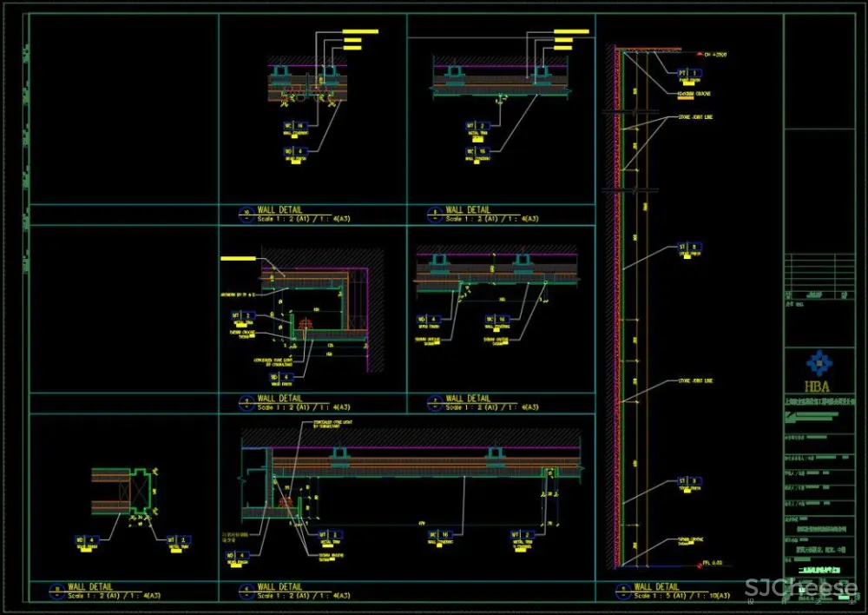Select the tall stone wall section drawing

coord(625,304)
